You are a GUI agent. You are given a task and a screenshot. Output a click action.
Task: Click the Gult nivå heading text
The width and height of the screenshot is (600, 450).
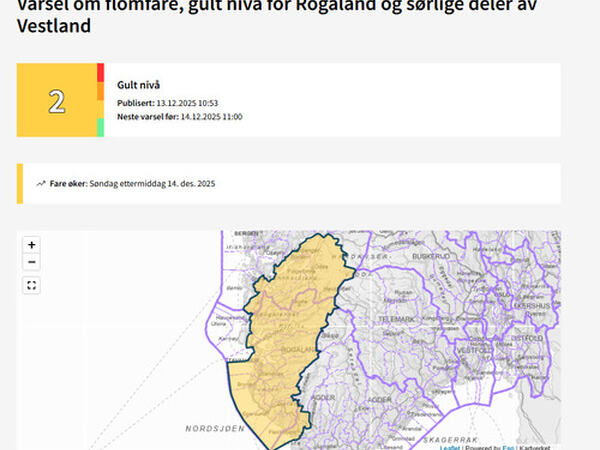(x=138, y=85)
